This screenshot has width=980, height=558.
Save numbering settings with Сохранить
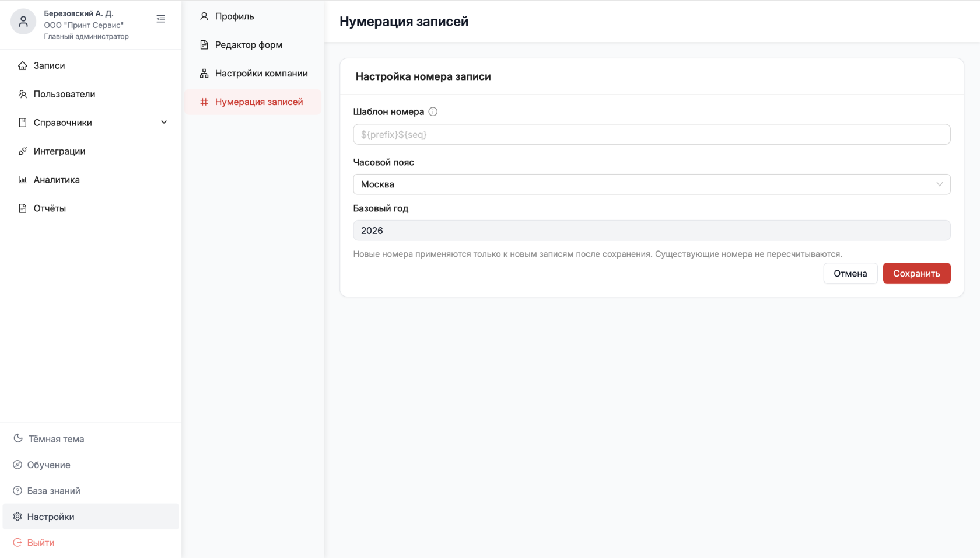tap(916, 273)
